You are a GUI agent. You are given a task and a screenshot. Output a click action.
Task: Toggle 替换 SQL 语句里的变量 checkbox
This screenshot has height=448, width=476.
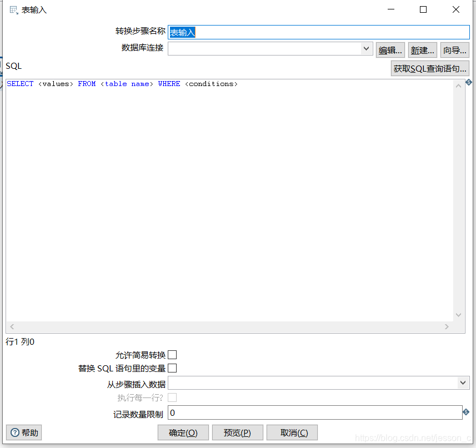172,368
